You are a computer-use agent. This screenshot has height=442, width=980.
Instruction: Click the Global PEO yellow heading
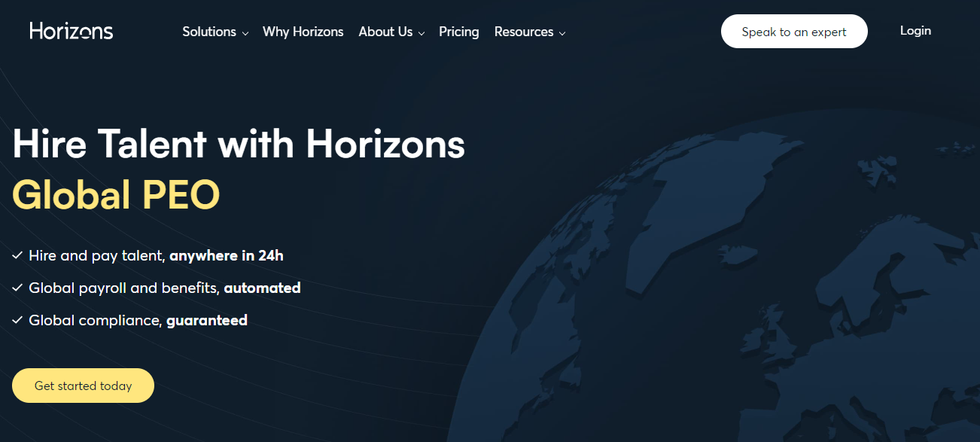pos(116,195)
